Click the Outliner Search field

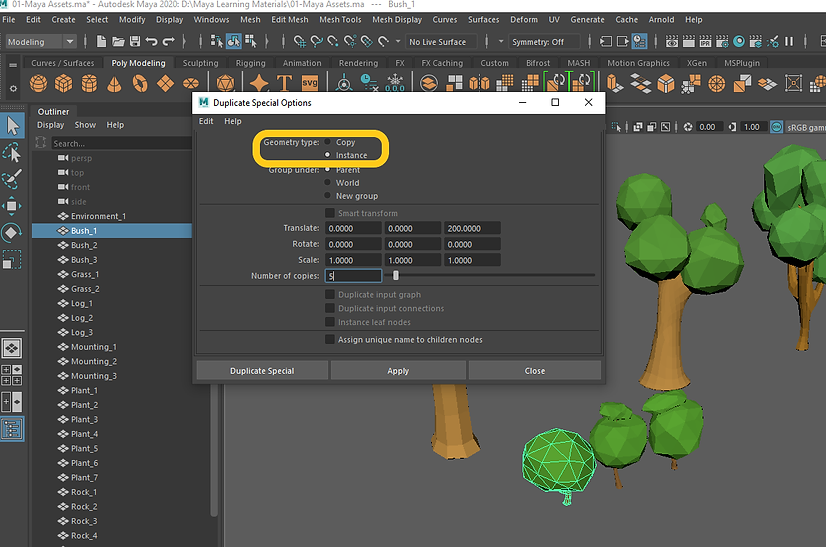(121, 143)
